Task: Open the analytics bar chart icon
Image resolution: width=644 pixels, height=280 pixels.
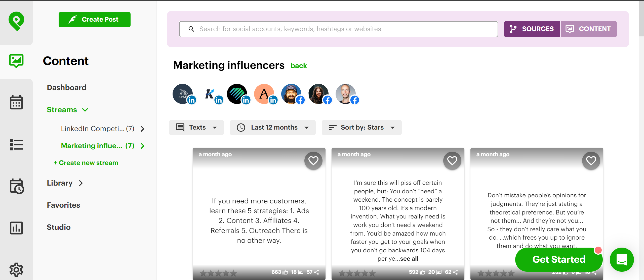Action: (x=16, y=228)
